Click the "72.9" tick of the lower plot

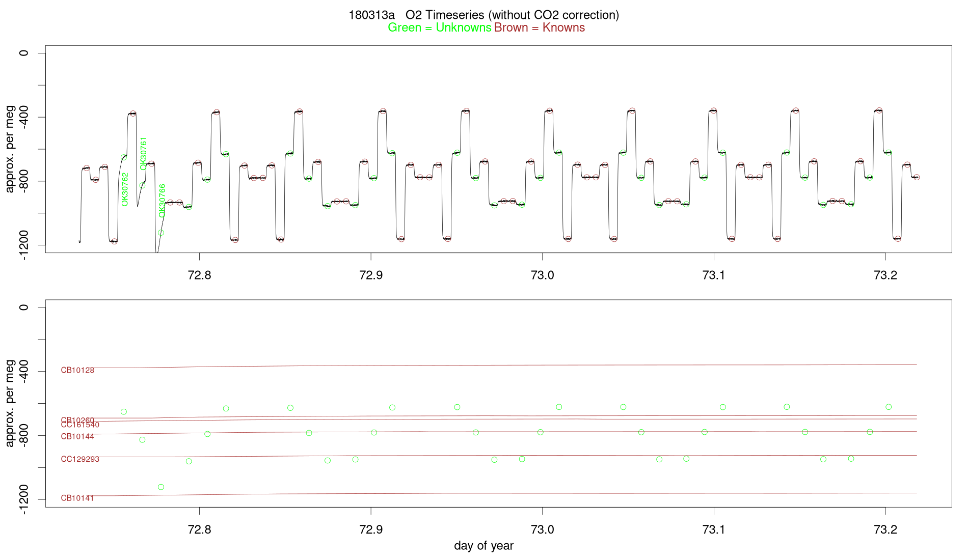point(371,529)
